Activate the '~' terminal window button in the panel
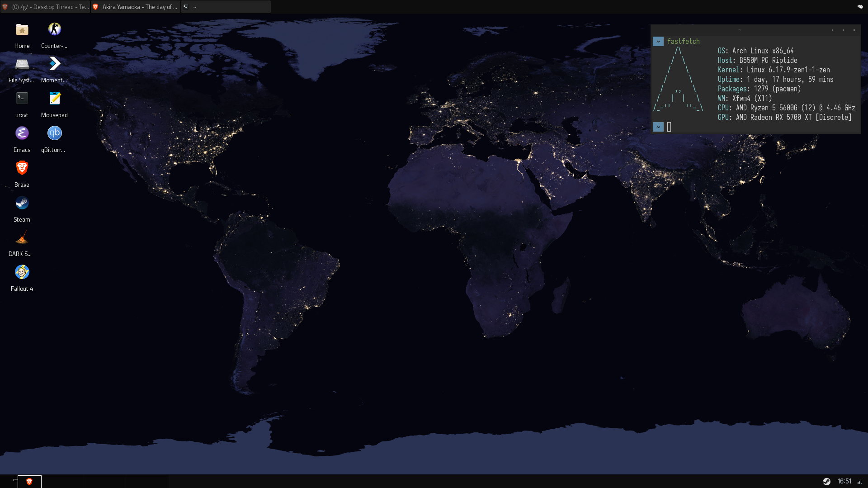This screenshot has height=488, width=868. (226, 7)
